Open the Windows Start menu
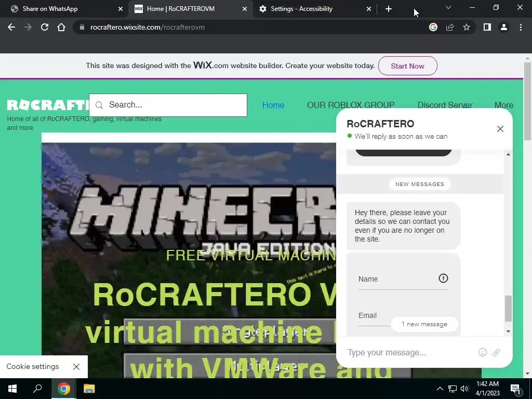Screen dimensions: 532x399 (12, 389)
